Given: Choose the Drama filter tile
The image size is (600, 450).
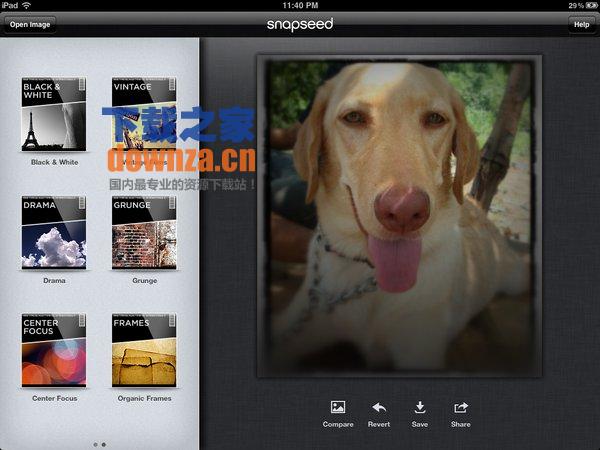Looking at the screenshot, I should [x=54, y=232].
